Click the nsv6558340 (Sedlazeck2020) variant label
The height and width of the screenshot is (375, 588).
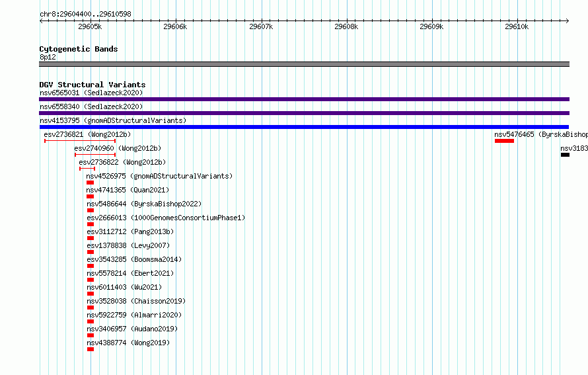coord(91,106)
